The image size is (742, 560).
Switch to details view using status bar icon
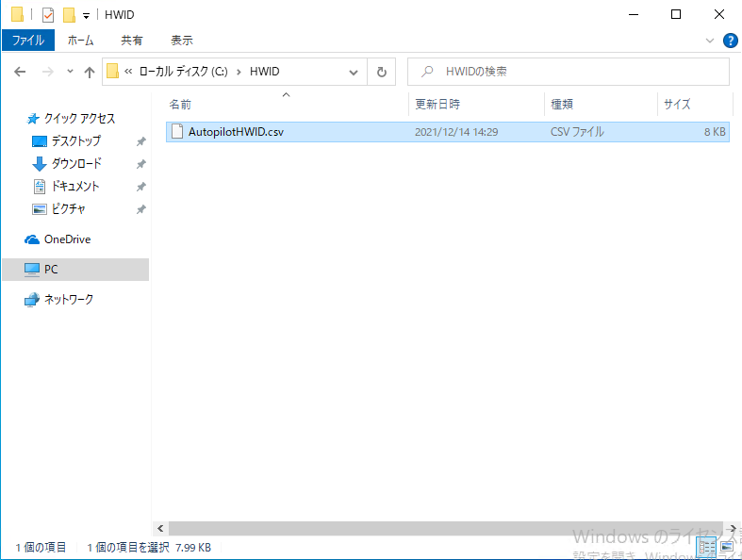[706, 547]
